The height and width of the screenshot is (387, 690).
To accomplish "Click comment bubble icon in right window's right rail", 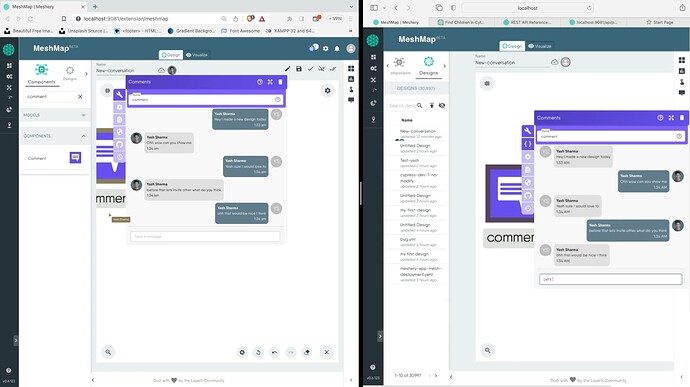I will [x=682, y=93].
